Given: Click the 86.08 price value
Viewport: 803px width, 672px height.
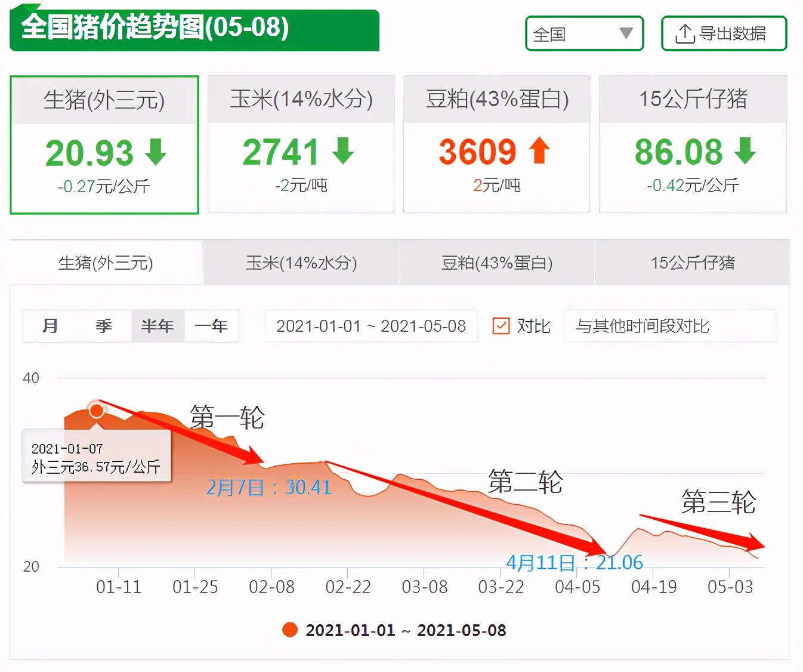Looking at the screenshot, I should (678, 152).
